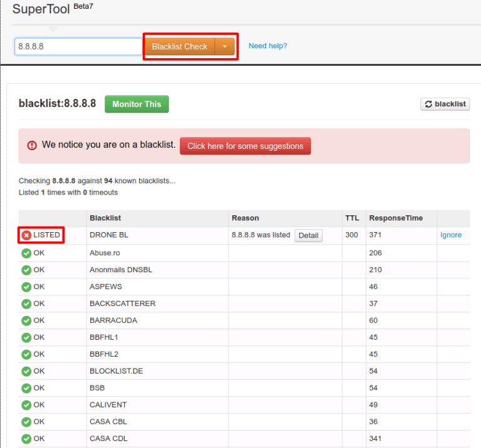Click the red X icon beside LISTED

click(26, 235)
